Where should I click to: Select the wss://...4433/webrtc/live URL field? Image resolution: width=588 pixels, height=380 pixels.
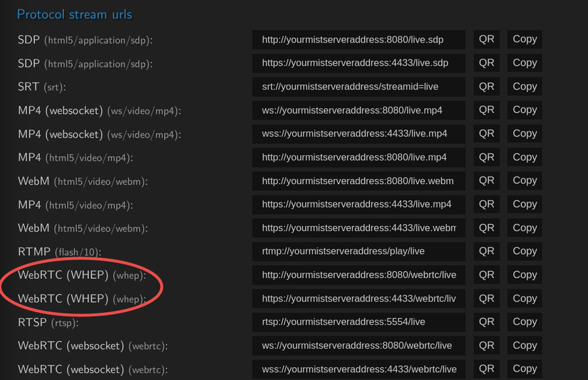pos(359,369)
